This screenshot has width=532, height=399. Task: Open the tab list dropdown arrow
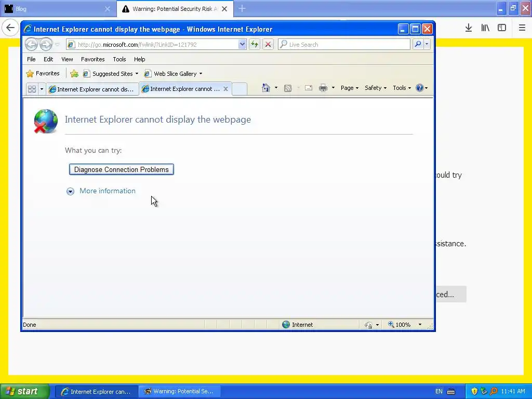tap(42, 89)
